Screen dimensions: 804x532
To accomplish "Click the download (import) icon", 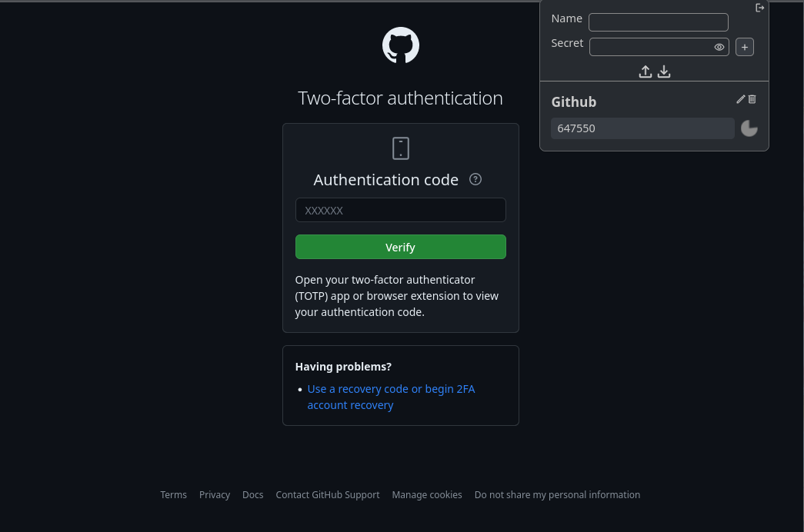I will pyautogui.click(x=665, y=71).
